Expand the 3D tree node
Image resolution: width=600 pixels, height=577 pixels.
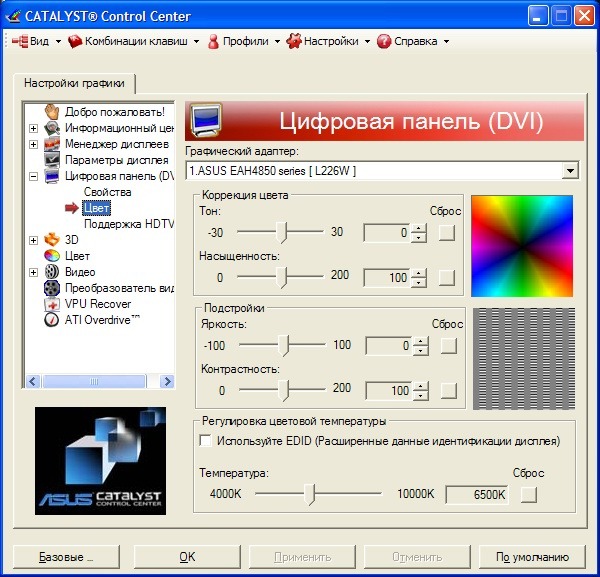(34, 240)
